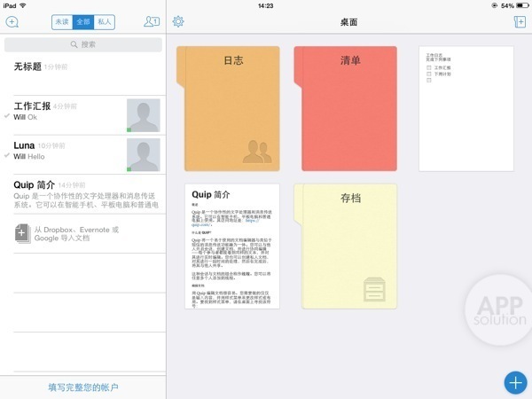This screenshot has height=399, width=532.
Task: Select the 私人 filter tab
Action: (x=105, y=22)
